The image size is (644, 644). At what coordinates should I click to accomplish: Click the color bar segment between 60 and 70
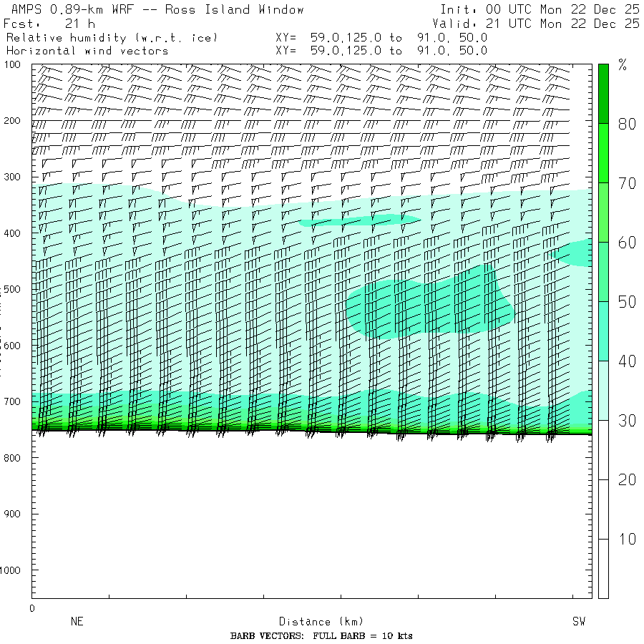603,213
